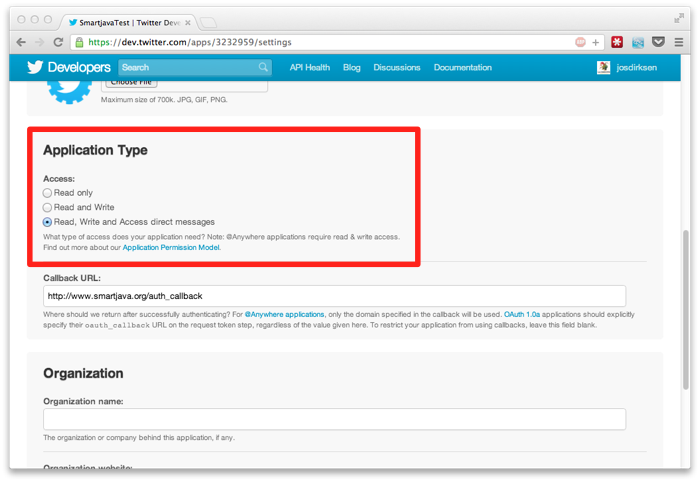Select the Read only access option
Image resolution: width=700 pixels, height=482 pixels.
point(47,193)
